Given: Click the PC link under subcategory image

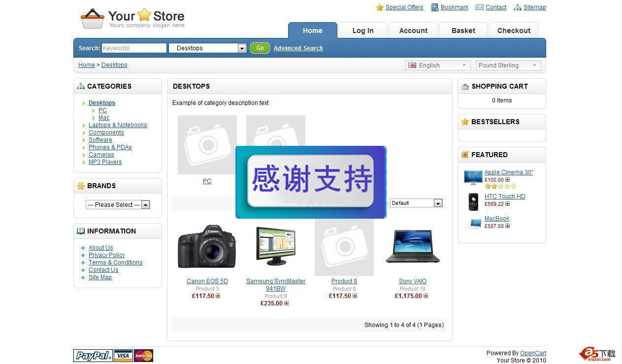Looking at the screenshot, I should tap(207, 181).
